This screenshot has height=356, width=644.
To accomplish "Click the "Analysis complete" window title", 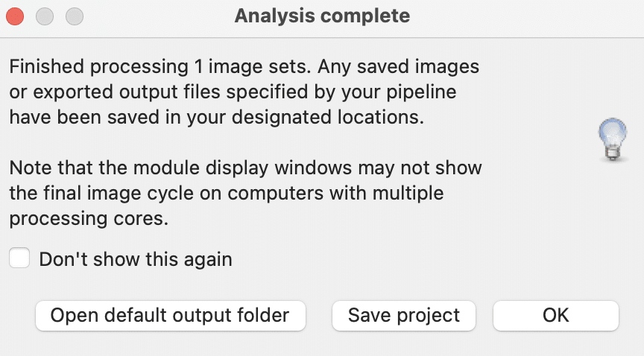I will click(322, 16).
